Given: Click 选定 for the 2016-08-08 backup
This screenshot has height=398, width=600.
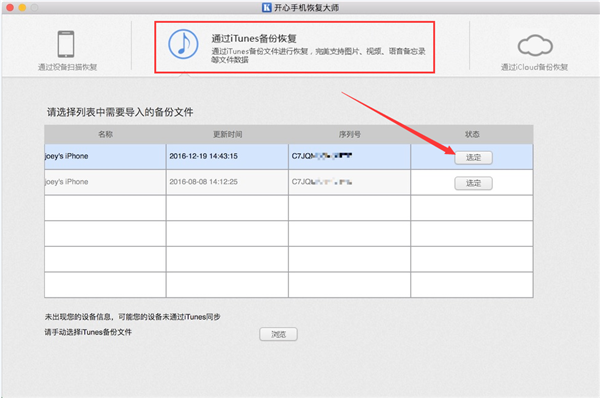Looking at the screenshot, I should point(473,183).
